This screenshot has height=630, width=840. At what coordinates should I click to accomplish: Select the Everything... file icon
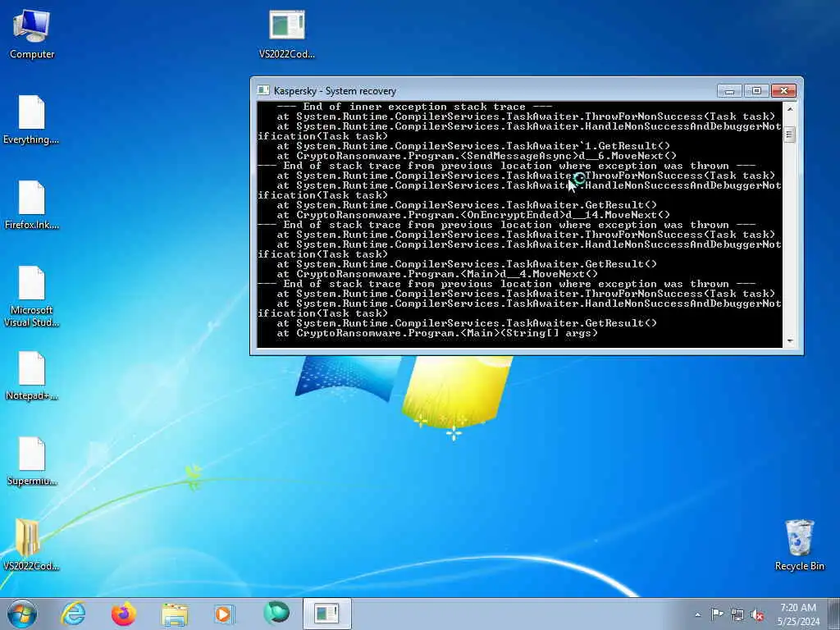coord(31,119)
